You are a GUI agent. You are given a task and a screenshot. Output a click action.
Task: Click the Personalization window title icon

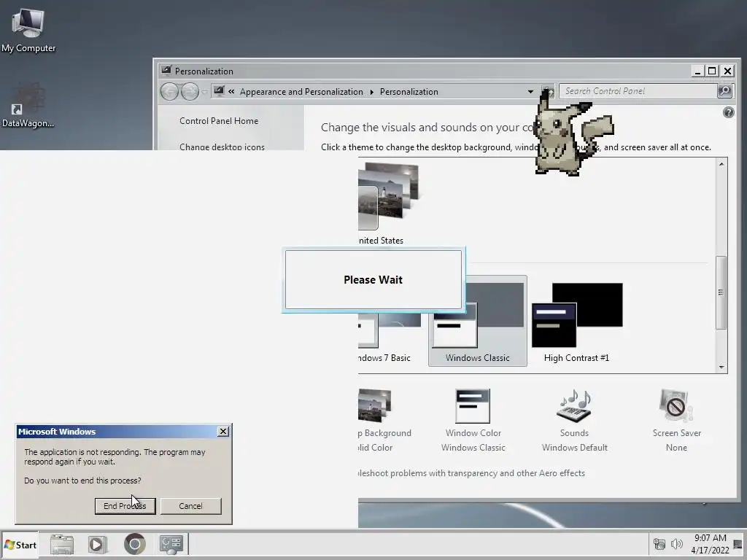(166, 71)
